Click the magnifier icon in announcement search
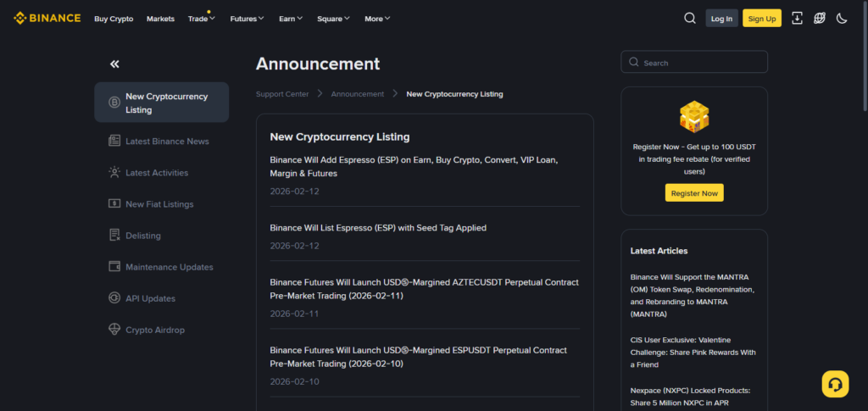This screenshot has width=868, height=411. point(634,63)
